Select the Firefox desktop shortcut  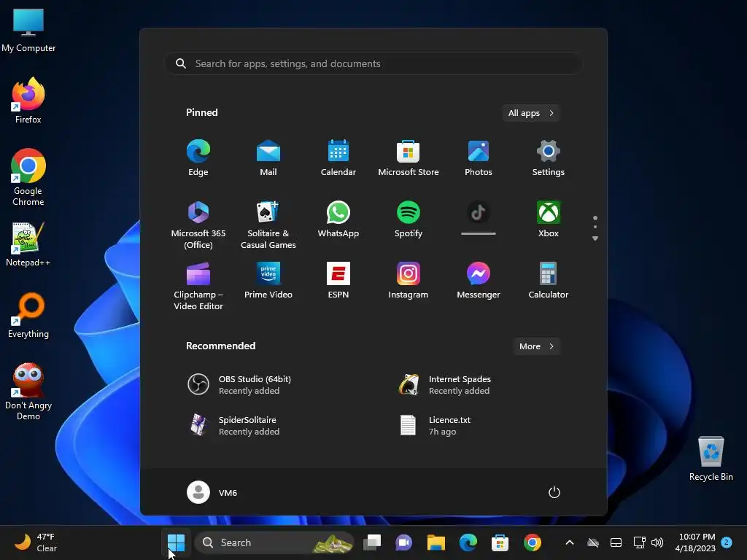(x=28, y=101)
